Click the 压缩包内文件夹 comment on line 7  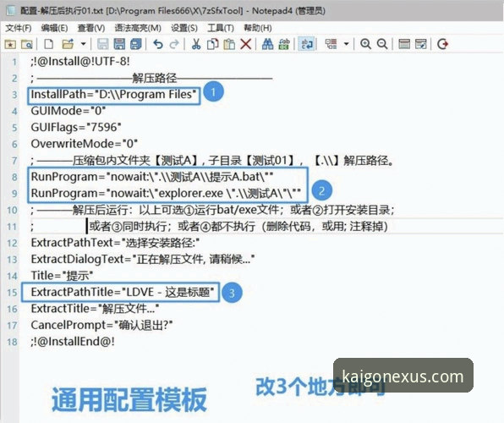tap(212, 160)
